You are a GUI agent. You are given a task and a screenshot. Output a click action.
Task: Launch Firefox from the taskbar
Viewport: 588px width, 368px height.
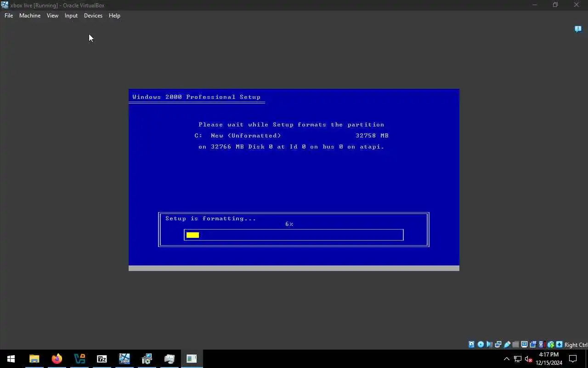tap(57, 359)
